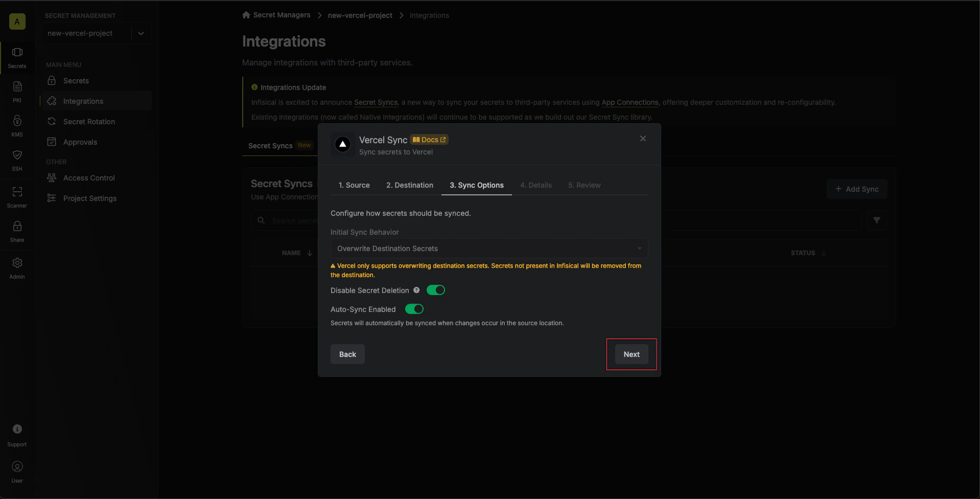This screenshot has width=980, height=499.
Task: Open the Support info icon
Action: click(x=17, y=429)
